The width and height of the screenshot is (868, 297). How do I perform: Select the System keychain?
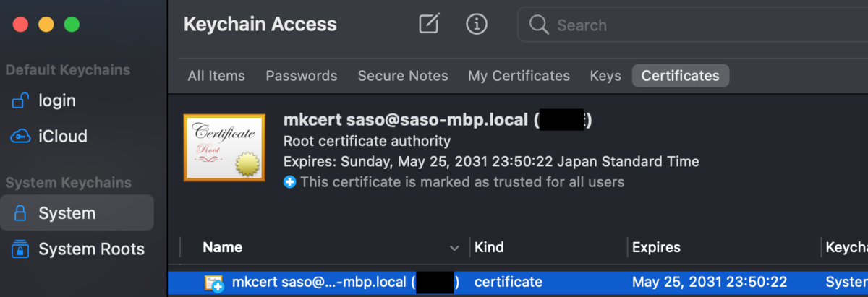tap(77, 213)
